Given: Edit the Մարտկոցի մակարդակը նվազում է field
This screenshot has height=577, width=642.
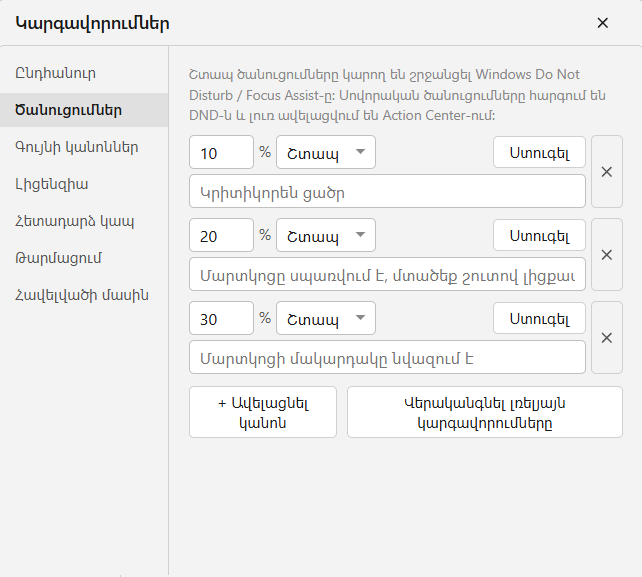Looking at the screenshot, I should [387, 357].
